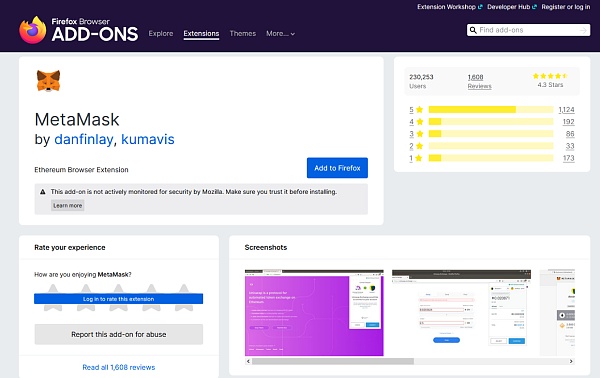Click the 4 star rating icon

point(420,122)
